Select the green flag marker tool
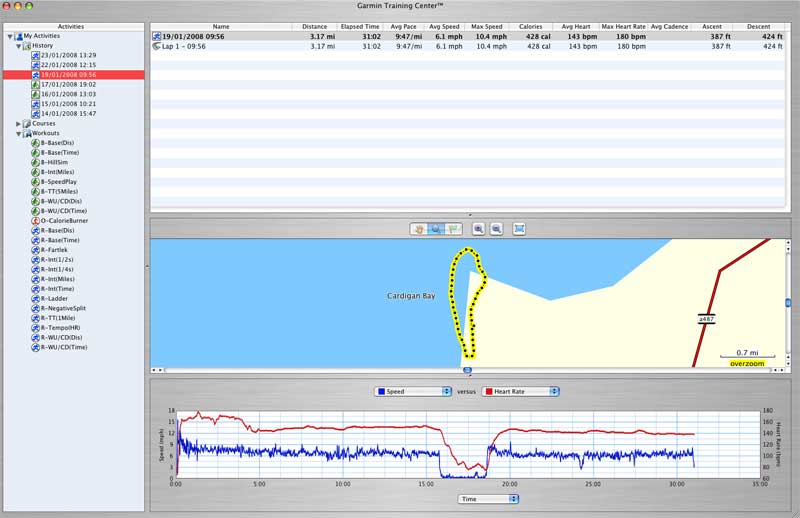800x518 pixels. (x=453, y=229)
